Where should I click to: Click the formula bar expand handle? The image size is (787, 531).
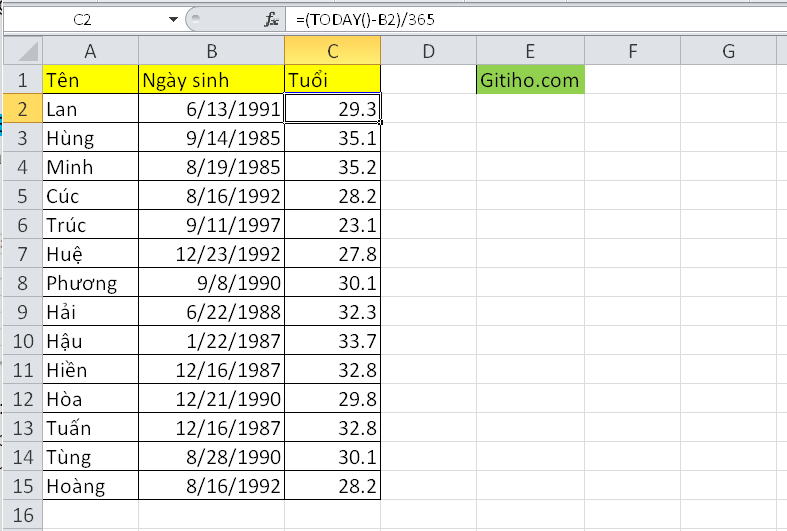(196, 20)
